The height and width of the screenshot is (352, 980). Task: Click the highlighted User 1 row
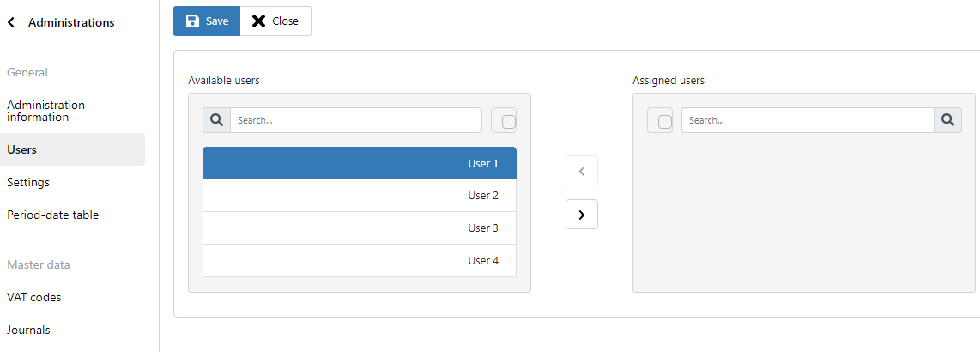pos(360,163)
